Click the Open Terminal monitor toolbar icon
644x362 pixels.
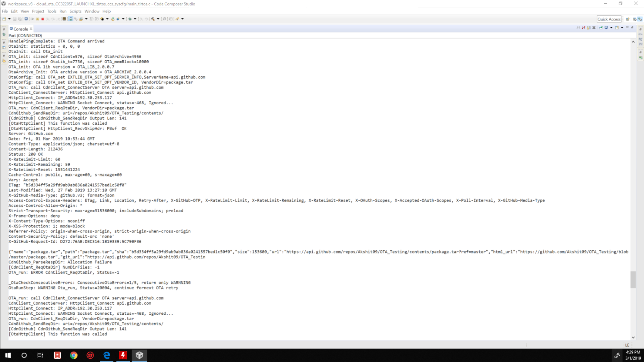click(26, 19)
